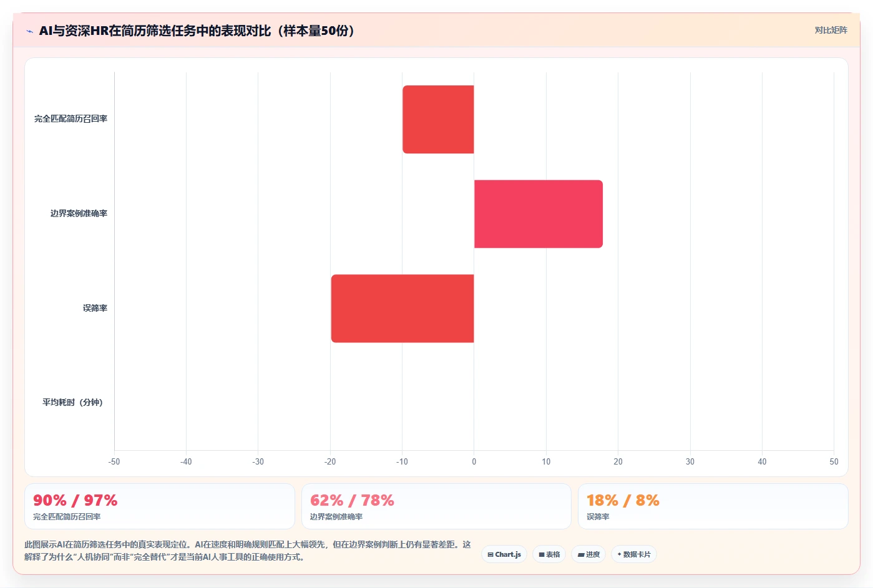The image size is (873, 588).
Task: Click y-axis label 误筛率
Action: coord(95,308)
